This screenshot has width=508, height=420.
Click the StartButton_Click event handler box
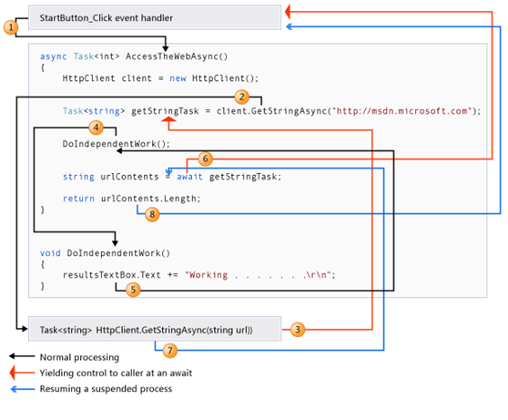[155, 17]
